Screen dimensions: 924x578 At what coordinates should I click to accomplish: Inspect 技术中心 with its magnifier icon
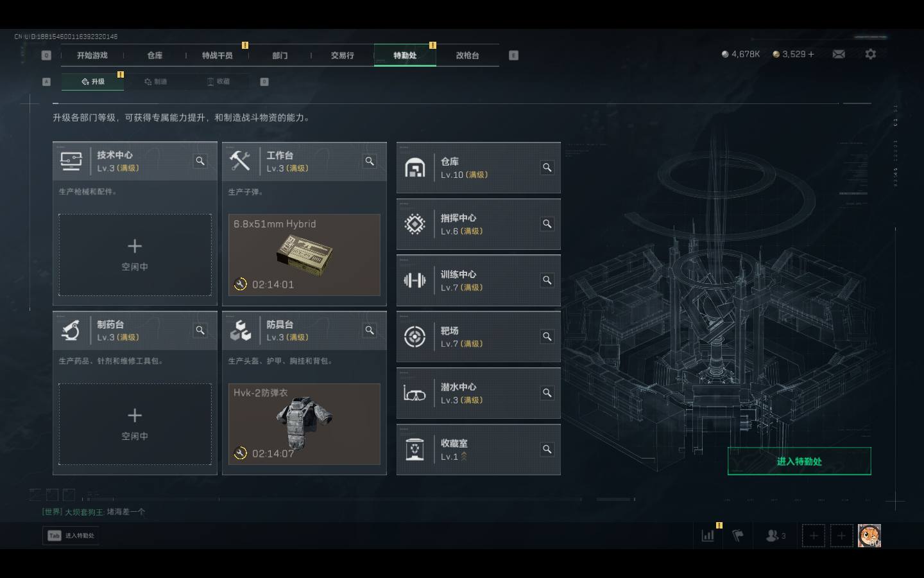tap(200, 161)
